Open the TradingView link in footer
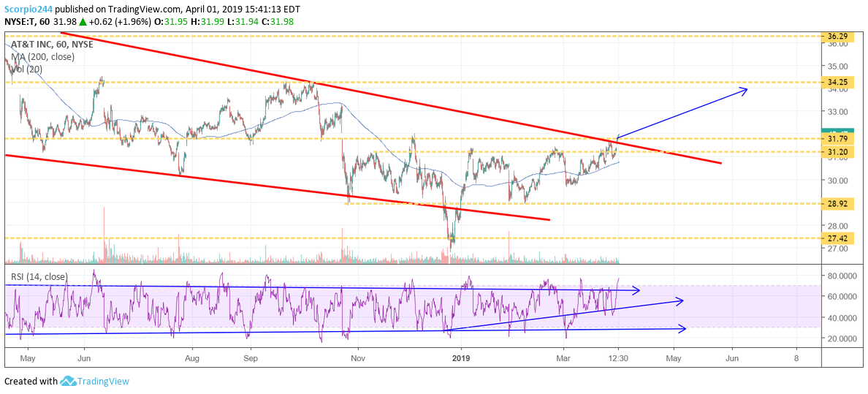Image resolution: width=868 pixels, height=394 pixels. tap(103, 382)
